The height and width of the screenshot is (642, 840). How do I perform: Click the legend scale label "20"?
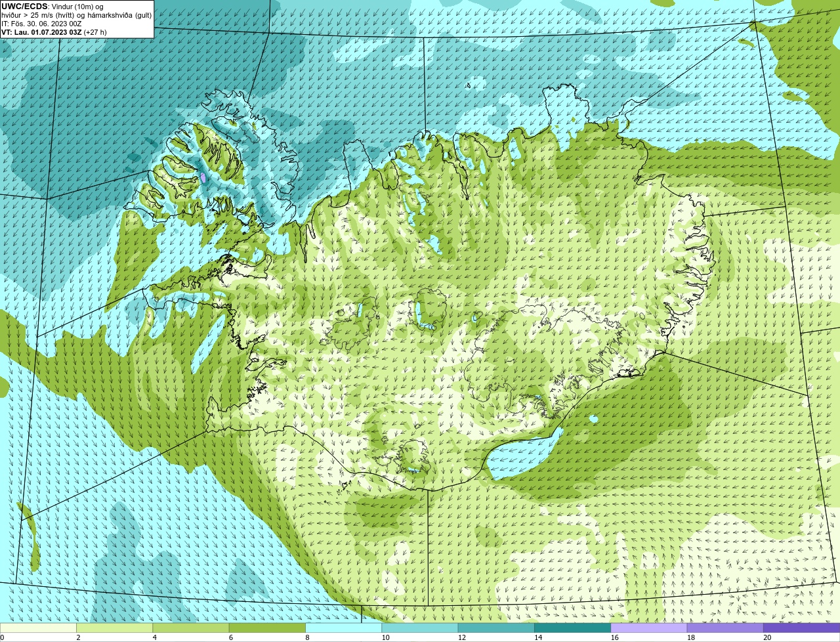coord(767,637)
